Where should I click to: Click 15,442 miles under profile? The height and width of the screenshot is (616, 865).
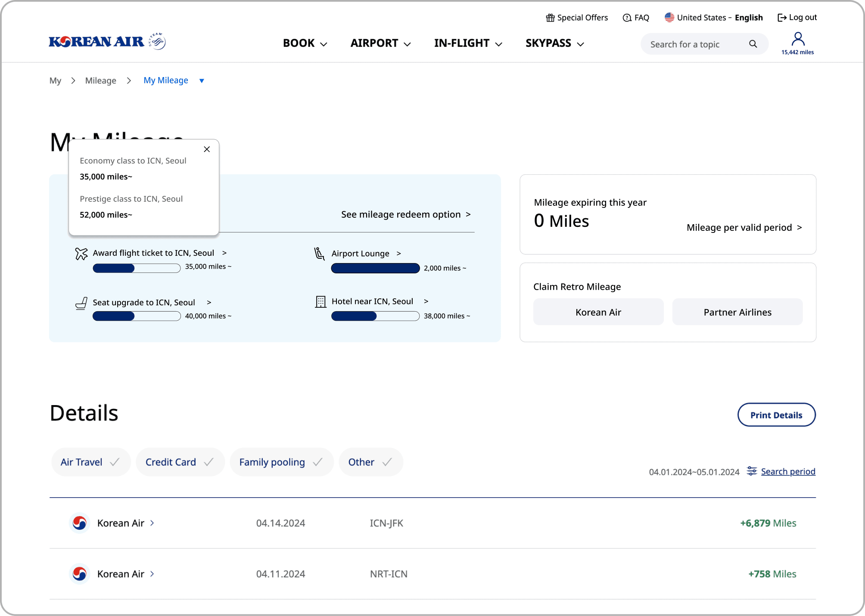[797, 52]
